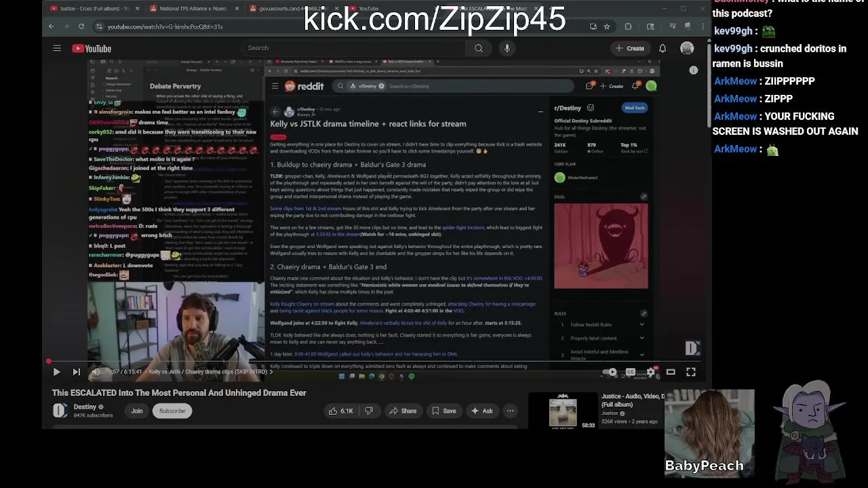Click the YouTube search magnifier button
This screenshot has width=868, height=488.
coord(479,48)
